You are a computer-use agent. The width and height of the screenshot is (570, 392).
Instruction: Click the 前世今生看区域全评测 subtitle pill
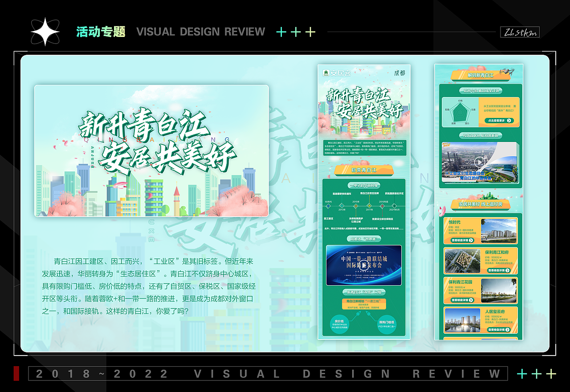(x=480, y=91)
